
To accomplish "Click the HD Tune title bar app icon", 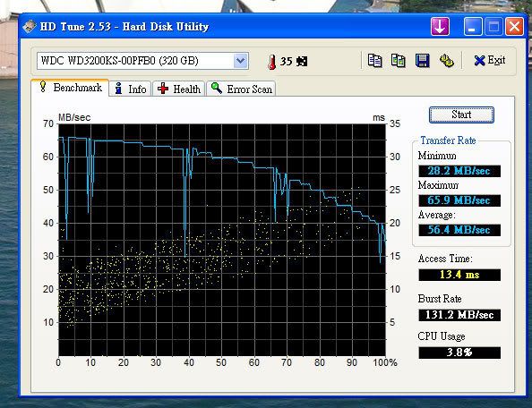I will [30, 27].
